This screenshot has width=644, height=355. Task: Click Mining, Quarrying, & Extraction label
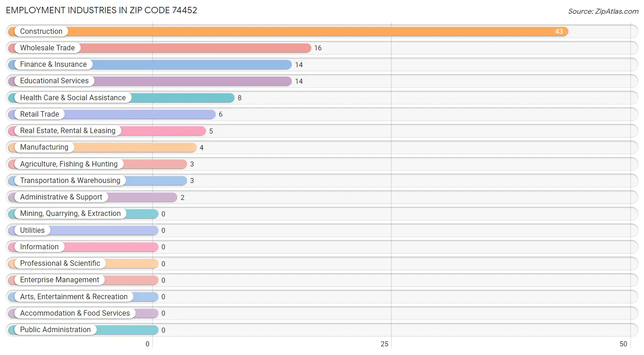[x=71, y=214]
